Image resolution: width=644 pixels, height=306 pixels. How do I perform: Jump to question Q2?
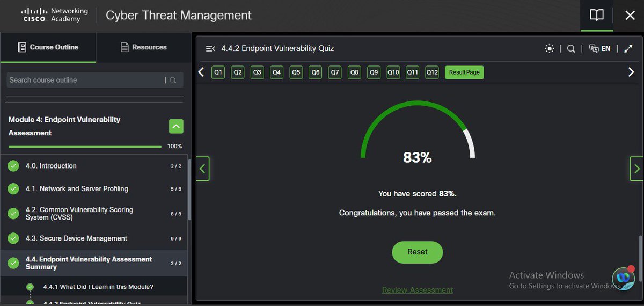pos(238,72)
